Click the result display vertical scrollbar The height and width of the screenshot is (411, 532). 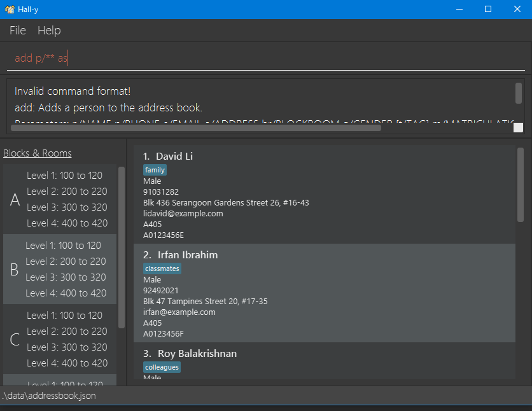click(519, 93)
